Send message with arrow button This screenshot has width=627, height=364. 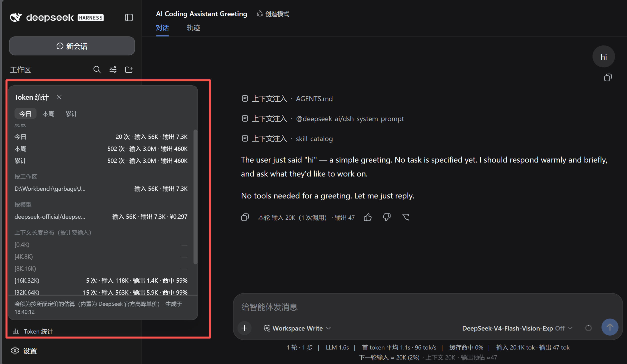[x=610, y=327]
